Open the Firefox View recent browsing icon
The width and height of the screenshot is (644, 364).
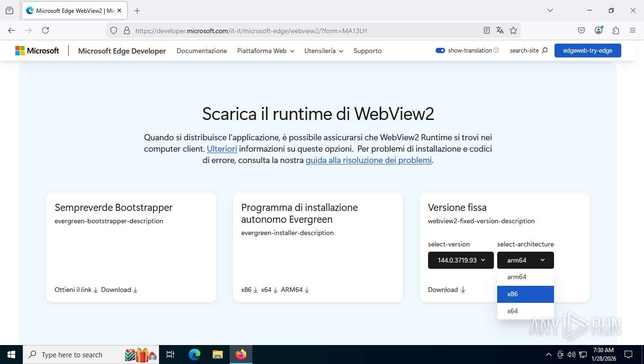click(9, 10)
